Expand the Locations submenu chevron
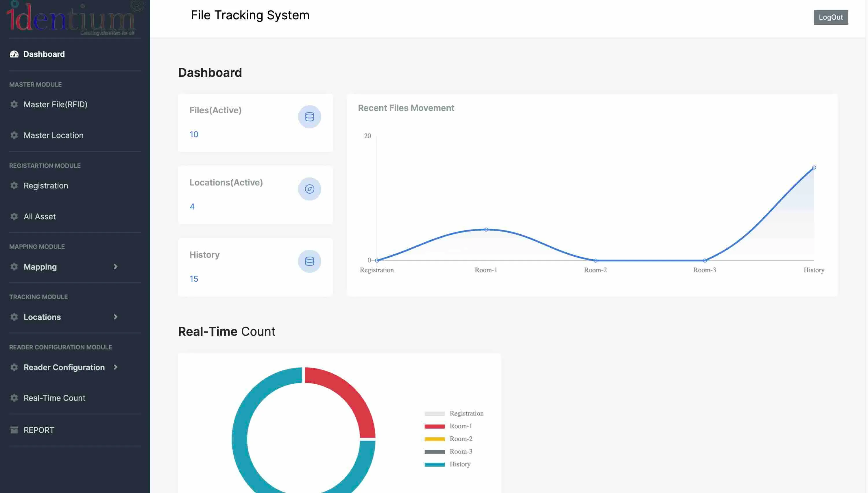 pos(116,317)
